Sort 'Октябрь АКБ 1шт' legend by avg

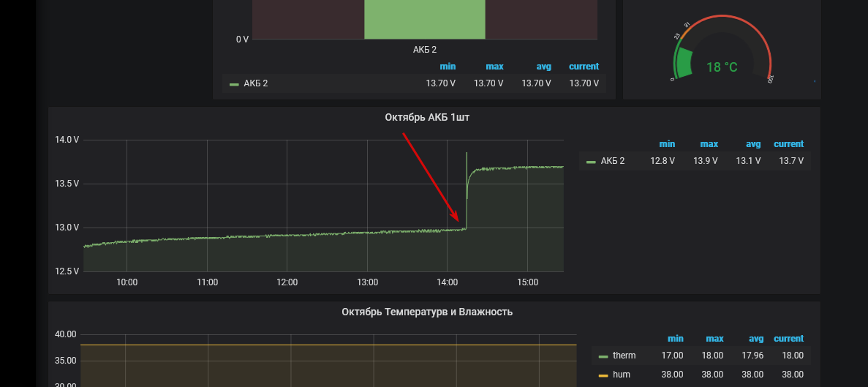[753, 144]
